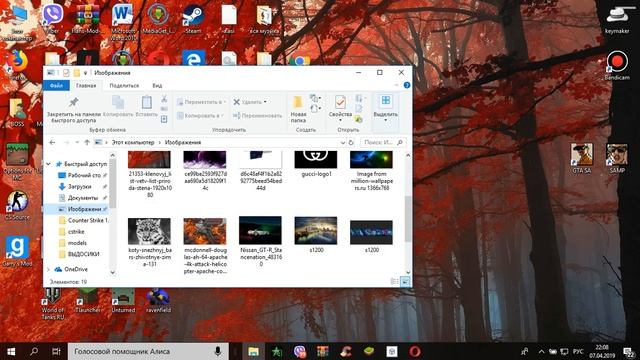Click Переименовать button
Image resolution: width=640 pixels, height=360 pixels.
(257, 116)
